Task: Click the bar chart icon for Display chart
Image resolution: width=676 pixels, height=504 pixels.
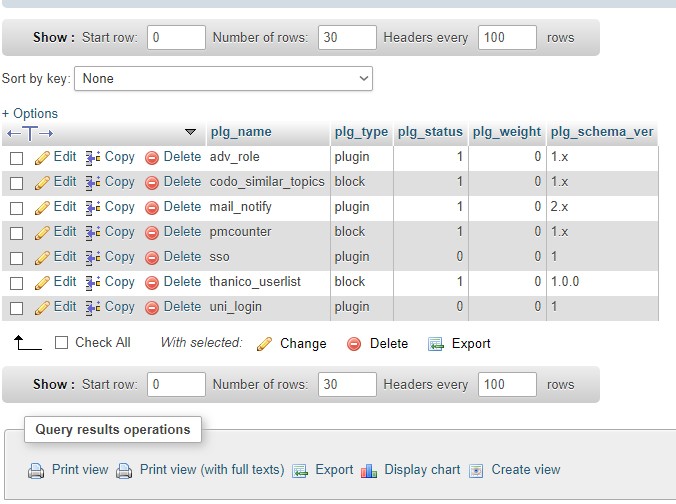Action: tap(369, 470)
